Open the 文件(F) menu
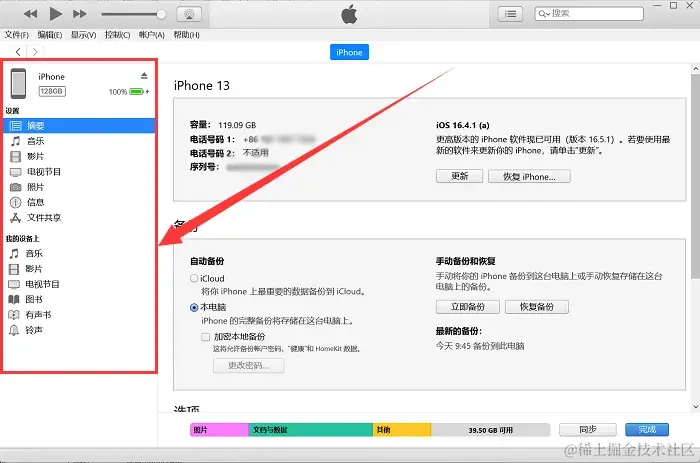Image resolution: width=700 pixels, height=463 pixels. (x=17, y=35)
